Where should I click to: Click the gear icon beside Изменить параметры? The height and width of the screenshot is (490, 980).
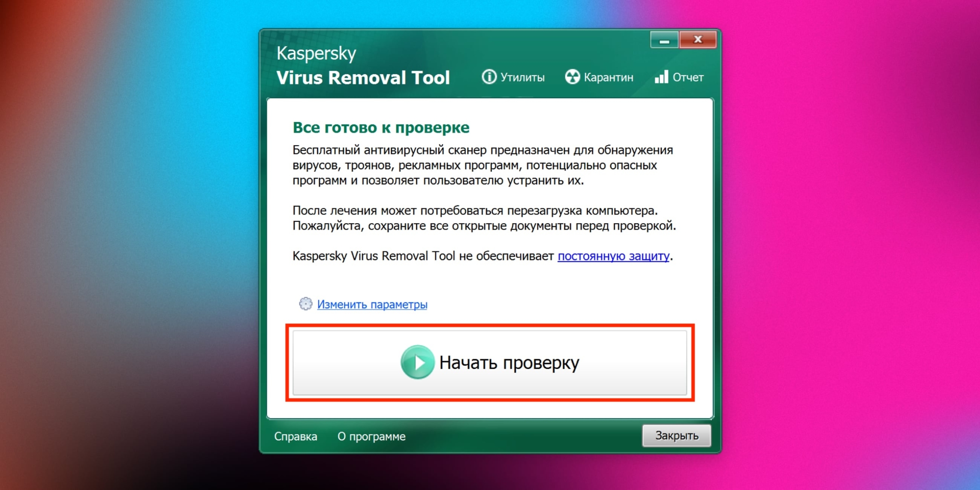(305, 304)
